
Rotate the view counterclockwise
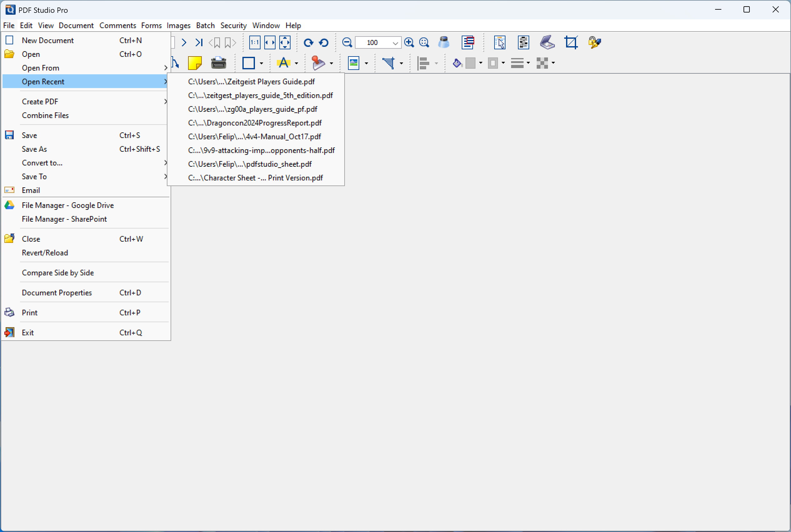pyautogui.click(x=323, y=42)
